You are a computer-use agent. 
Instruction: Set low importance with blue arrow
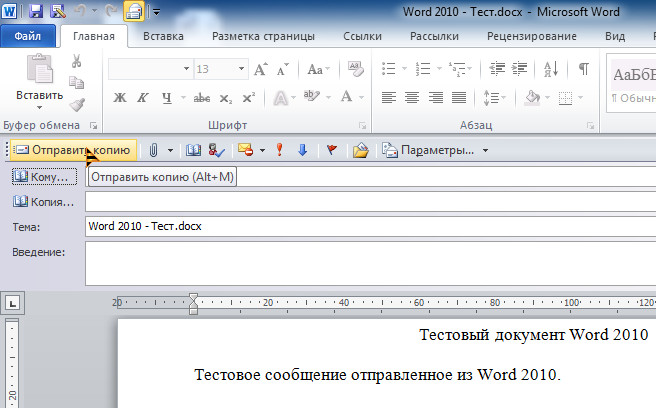click(302, 150)
